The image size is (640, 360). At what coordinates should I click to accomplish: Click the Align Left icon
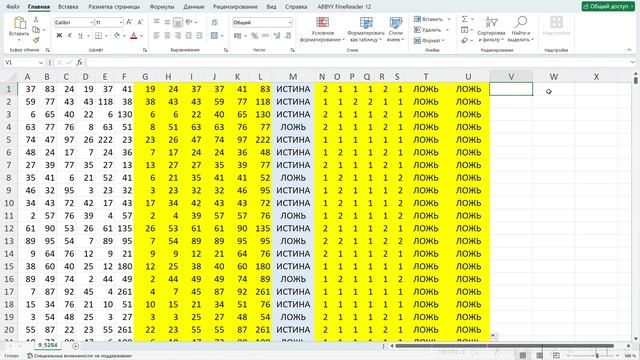point(157,36)
